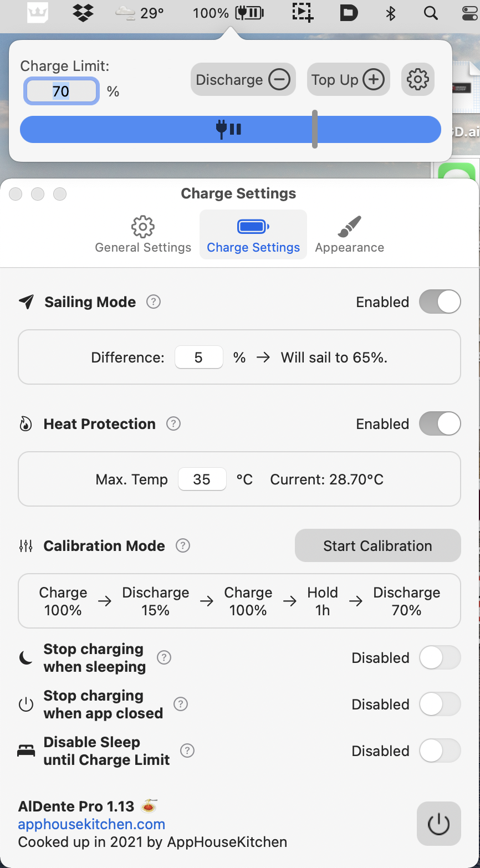Switch to the General Settings tab
This screenshot has width=480, height=868.
[143, 235]
